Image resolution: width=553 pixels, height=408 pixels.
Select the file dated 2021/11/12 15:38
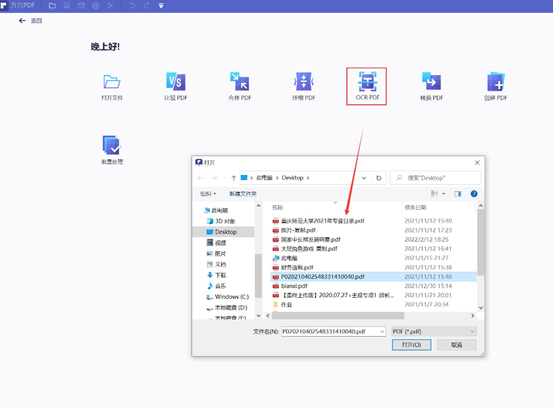[373, 267]
